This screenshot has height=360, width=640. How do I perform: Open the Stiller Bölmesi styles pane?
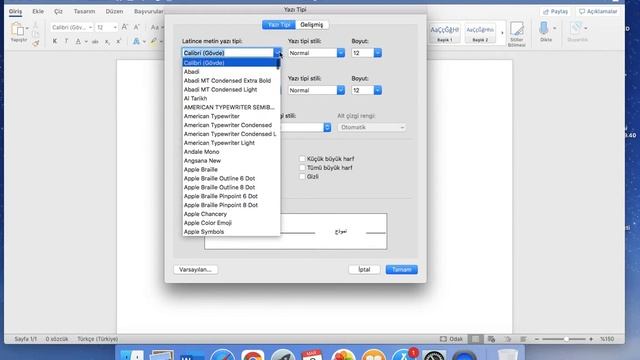click(517, 34)
